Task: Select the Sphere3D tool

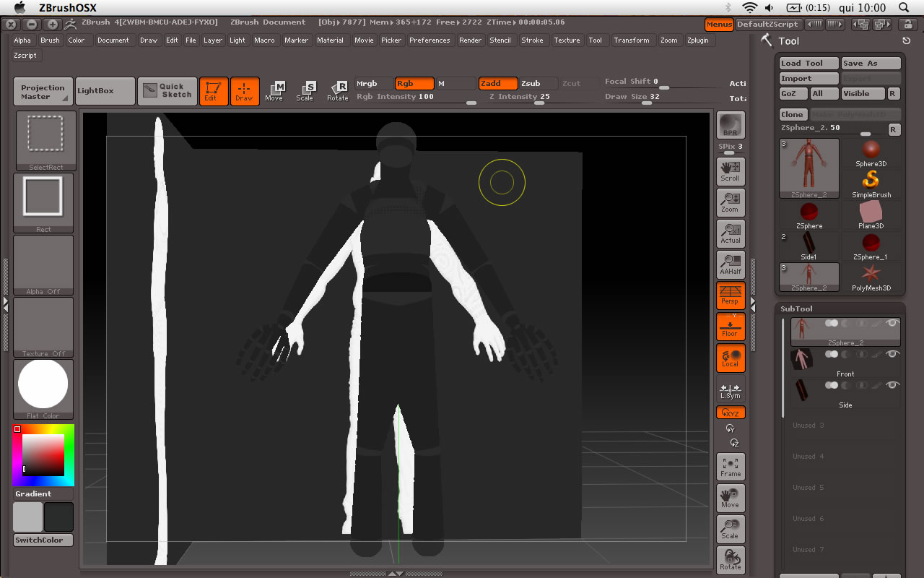Action: click(871, 153)
